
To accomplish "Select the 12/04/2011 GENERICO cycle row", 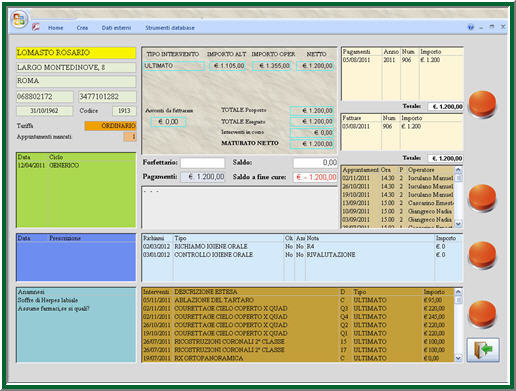I will coord(76,165).
